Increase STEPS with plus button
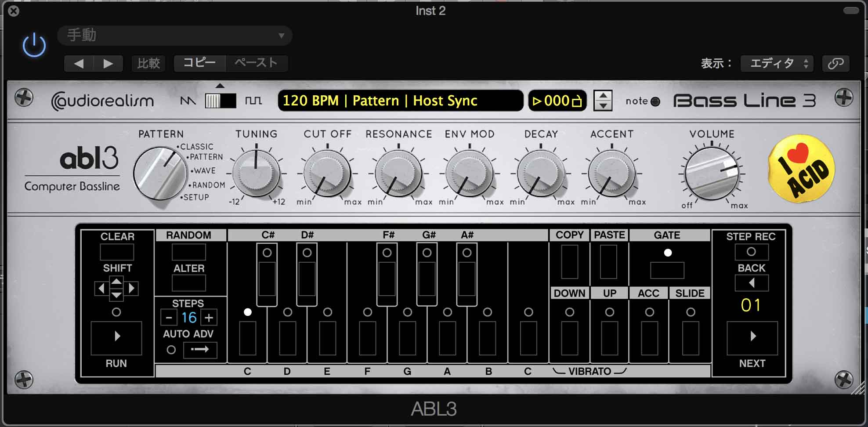The width and height of the screenshot is (868, 427). (209, 317)
